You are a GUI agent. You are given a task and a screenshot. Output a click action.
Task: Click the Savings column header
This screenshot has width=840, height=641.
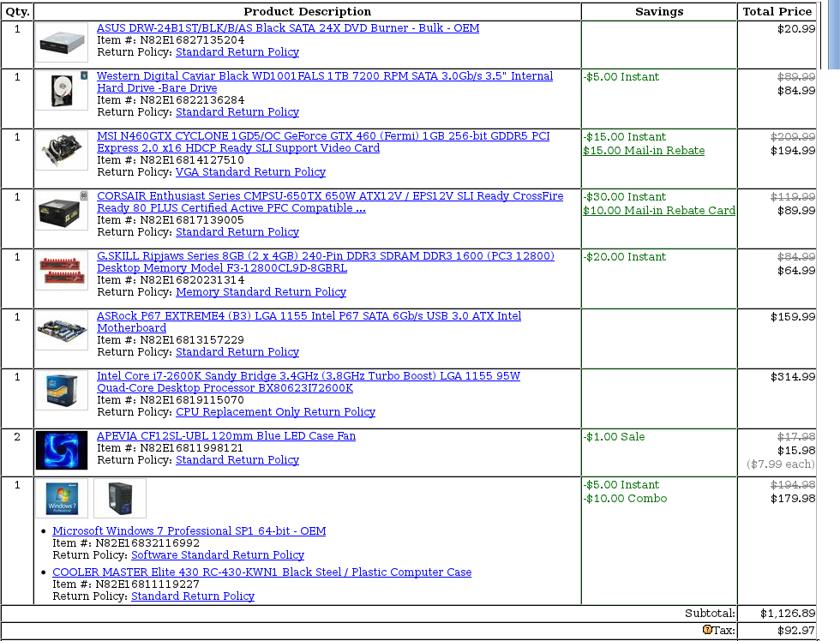tap(659, 12)
